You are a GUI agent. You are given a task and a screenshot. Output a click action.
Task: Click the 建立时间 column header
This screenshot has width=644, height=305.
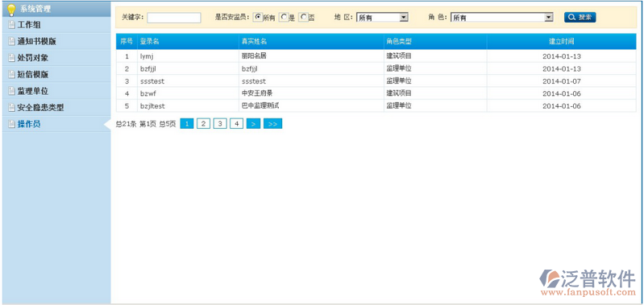click(x=562, y=41)
